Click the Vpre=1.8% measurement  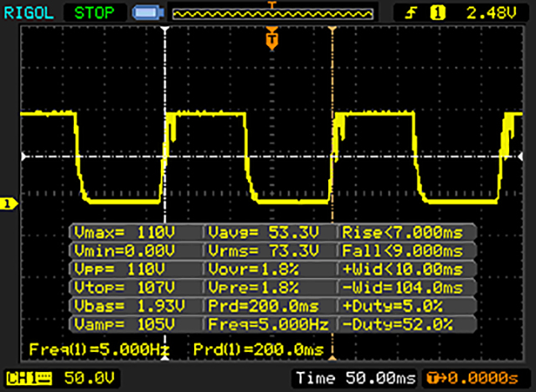[253, 287]
